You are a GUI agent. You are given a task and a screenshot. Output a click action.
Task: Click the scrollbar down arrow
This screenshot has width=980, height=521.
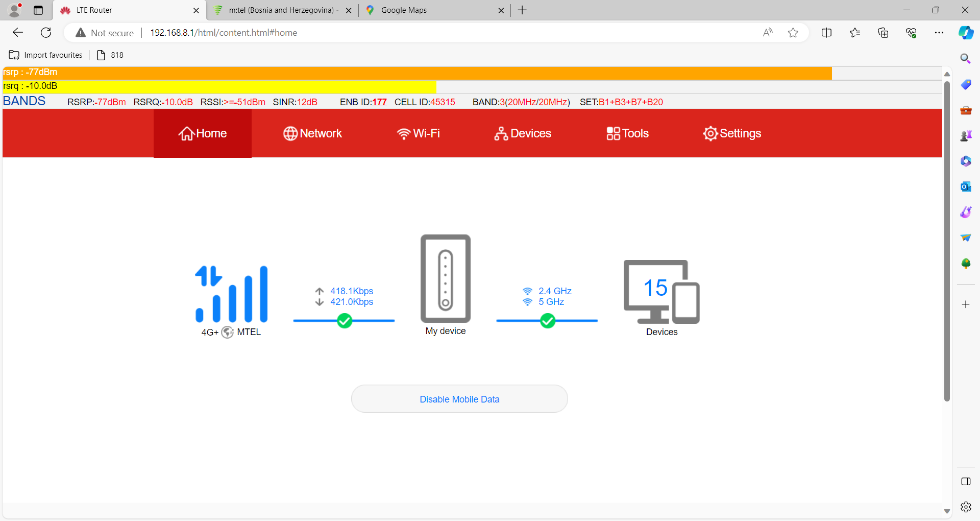(x=947, y=511)
